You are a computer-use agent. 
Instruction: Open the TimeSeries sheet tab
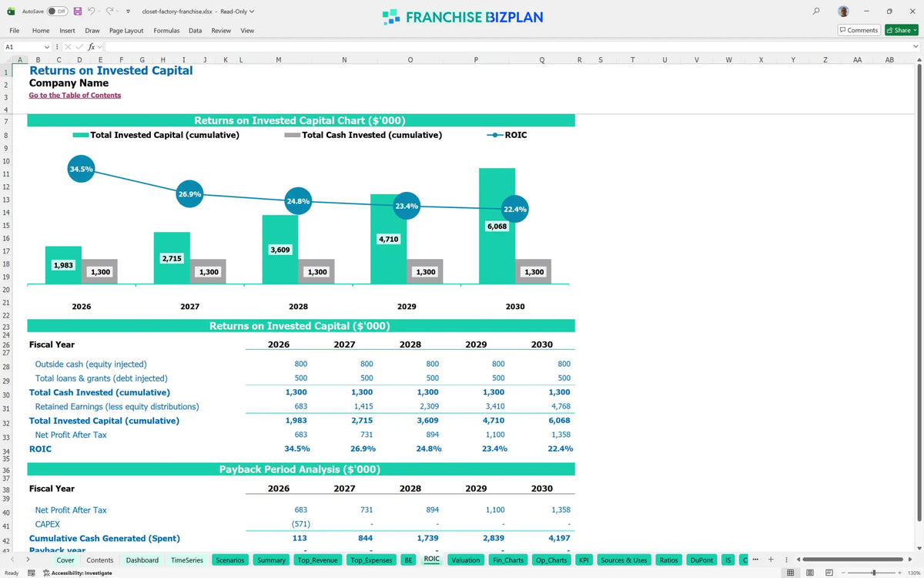click(187, 560)
